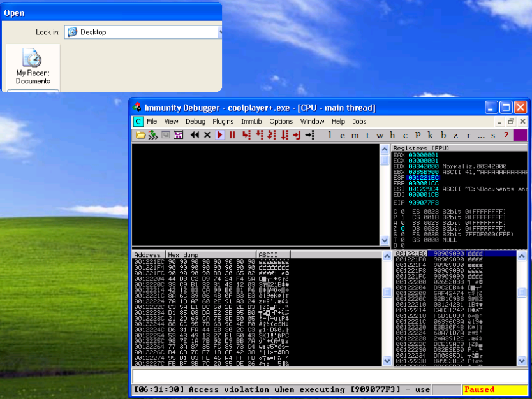532x399 pixels.
Task: Open the Window menu
Action: pos(312,121)
